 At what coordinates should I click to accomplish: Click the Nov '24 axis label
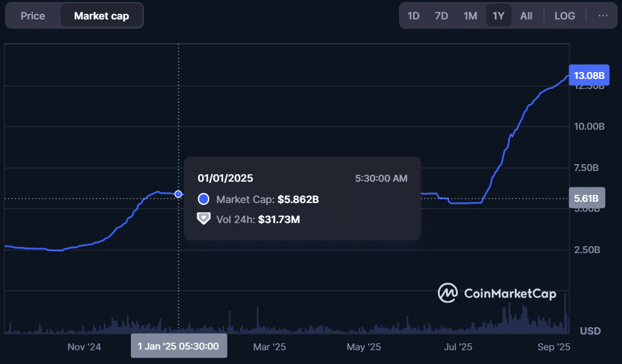[x=84, y=346]
